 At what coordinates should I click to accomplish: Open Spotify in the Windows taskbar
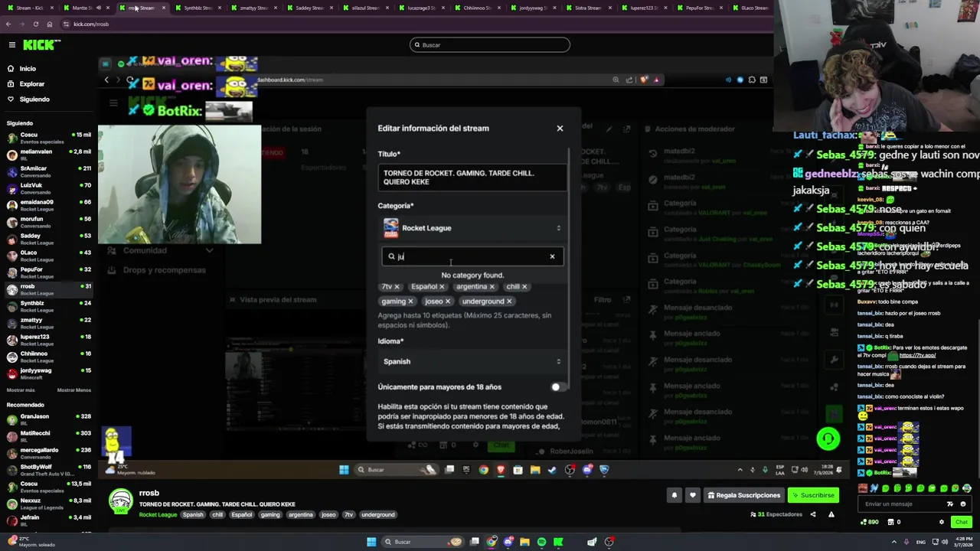(541, 542)
